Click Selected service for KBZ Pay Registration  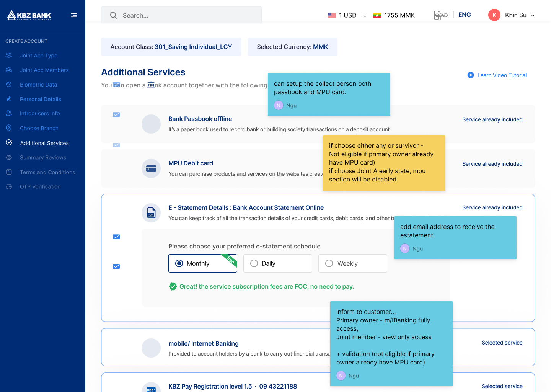(502, 386)
